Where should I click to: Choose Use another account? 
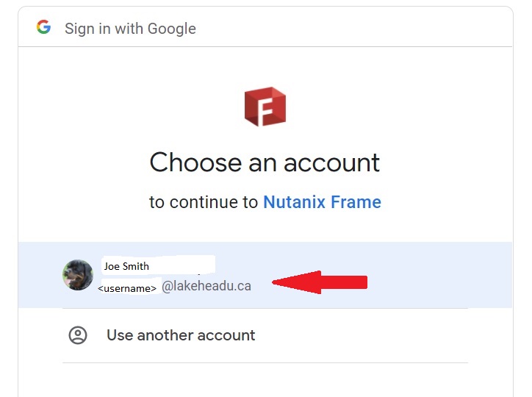pyautogui.click(x=181, y=335)
